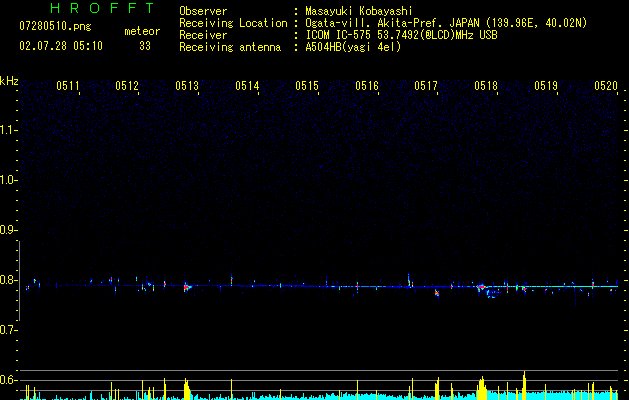Image resolution: width=629 pixels, height=400 pixels.
Task: Click time marker 0518
Action: coord(486,86)
